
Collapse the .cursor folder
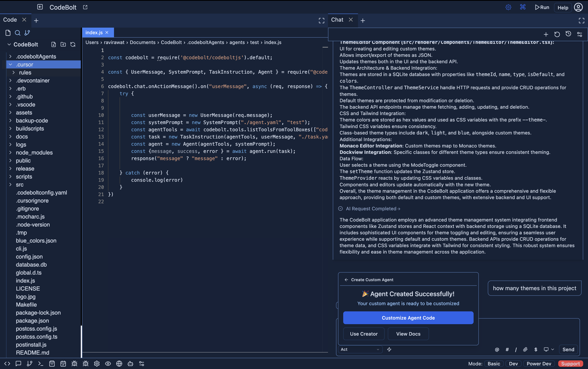click(x=10, y=64)
